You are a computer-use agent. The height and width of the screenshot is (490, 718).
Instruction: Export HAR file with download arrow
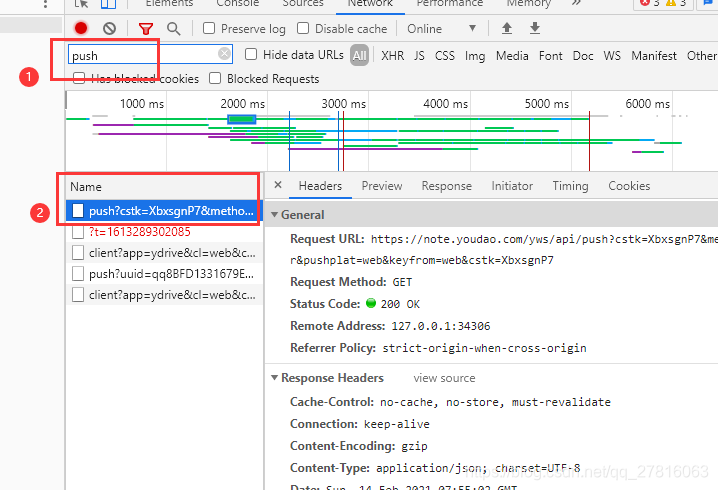tap(534, 28)
